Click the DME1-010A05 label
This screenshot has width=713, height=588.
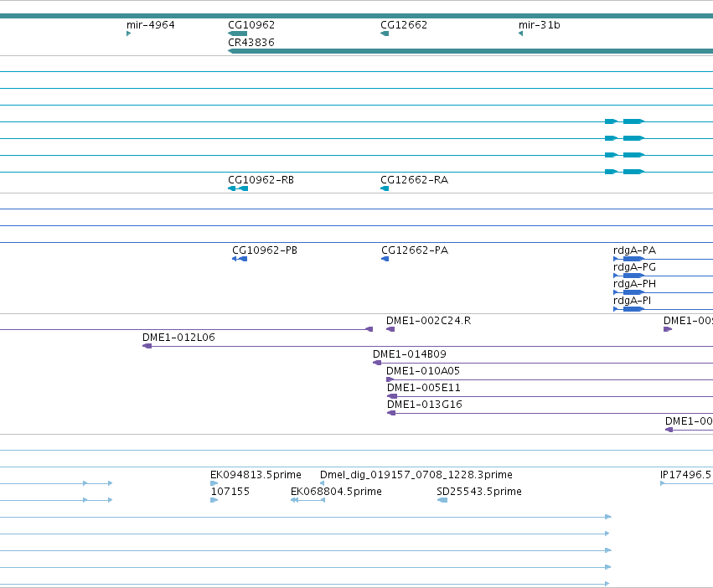(x=423, y=371)
